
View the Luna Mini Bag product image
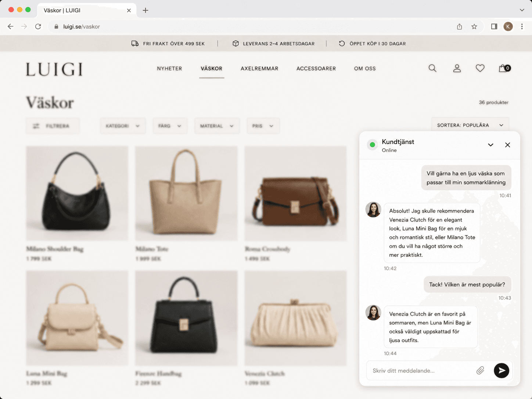click(77, 318)
